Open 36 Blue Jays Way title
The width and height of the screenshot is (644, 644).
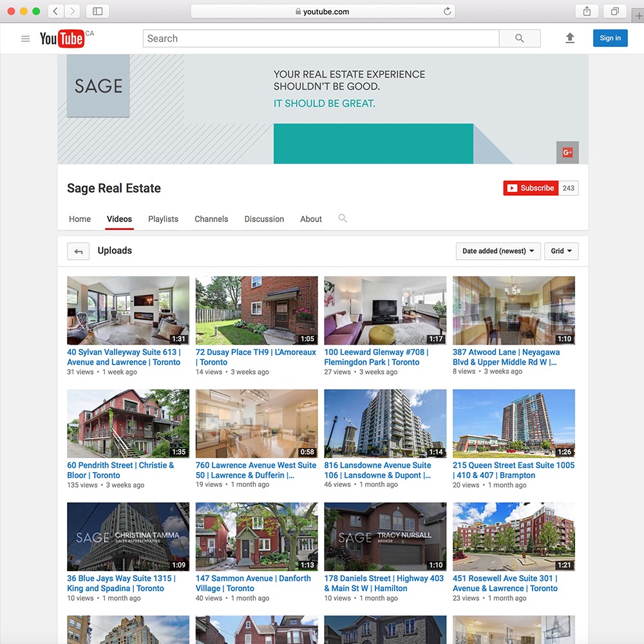[x=121, y=583]
